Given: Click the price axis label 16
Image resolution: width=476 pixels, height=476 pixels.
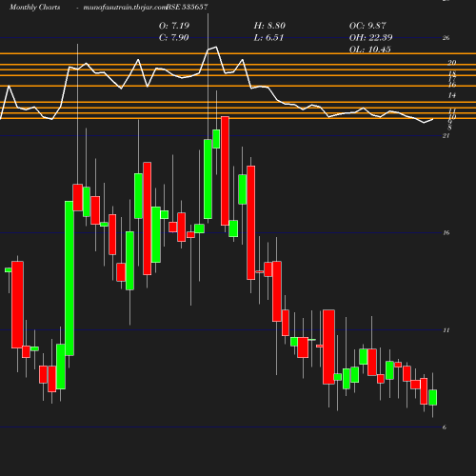Looking at the screenshot, I should click(x=446, y=233).
